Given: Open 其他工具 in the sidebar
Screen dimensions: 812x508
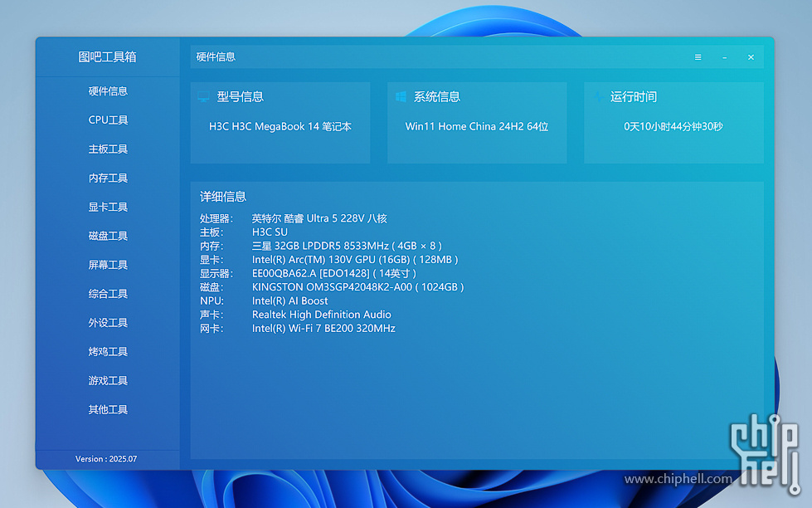Looking at the screenshot, I should [108, 410].
